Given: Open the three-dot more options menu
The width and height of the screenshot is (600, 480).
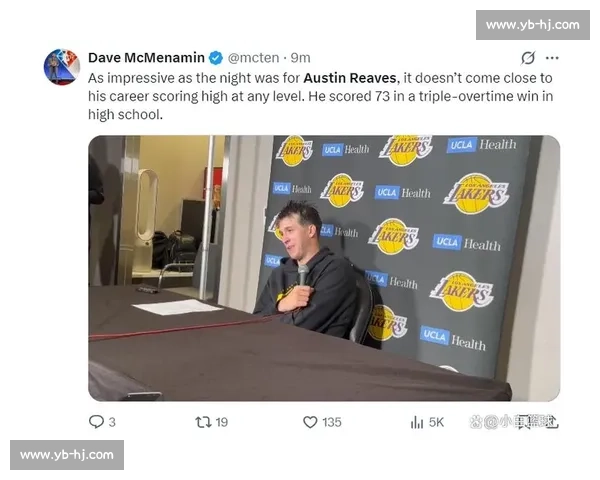Looking at the screenshot, I should (552, 58).
